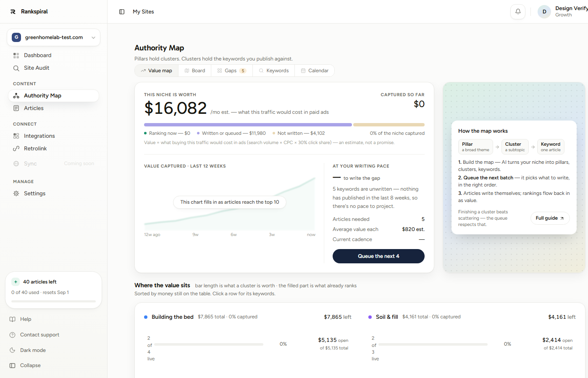
Task: Open Retrolink in the sidebar
Action: [x=53, y=149]
